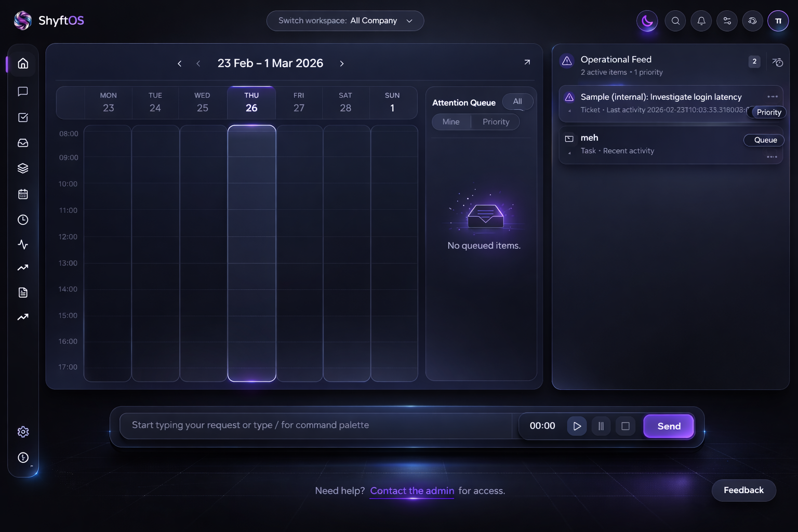The width and height of the screenshot is (798, 532).
Task: Open Settings via the gear icon
Action: 23,432
